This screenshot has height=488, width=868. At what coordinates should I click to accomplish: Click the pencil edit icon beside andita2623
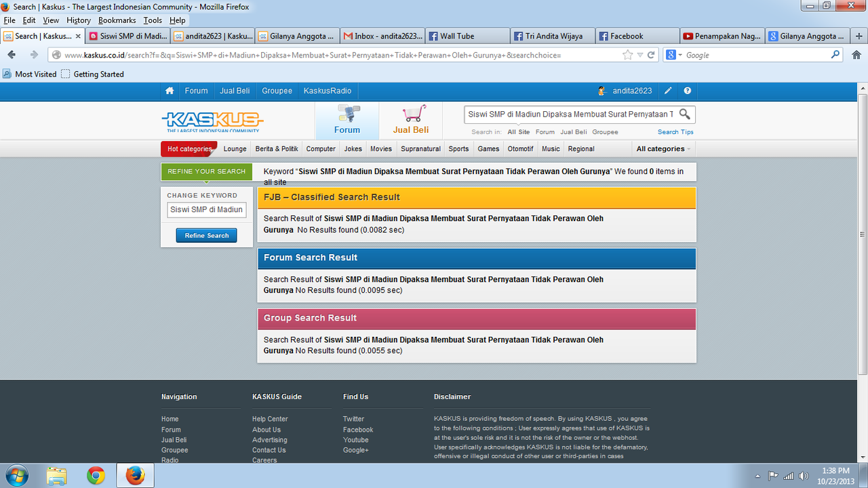(x=668, y=91)
